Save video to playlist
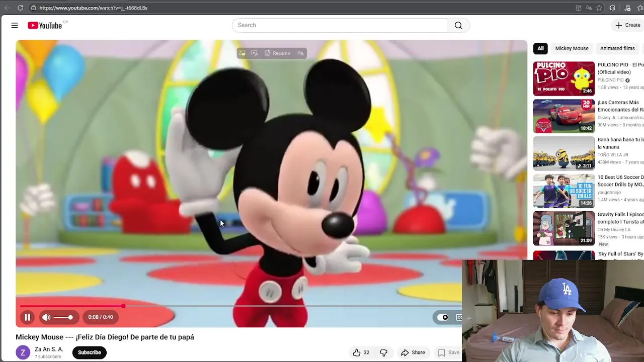Viewport: 644px width, 362px height. pos(449,352)
